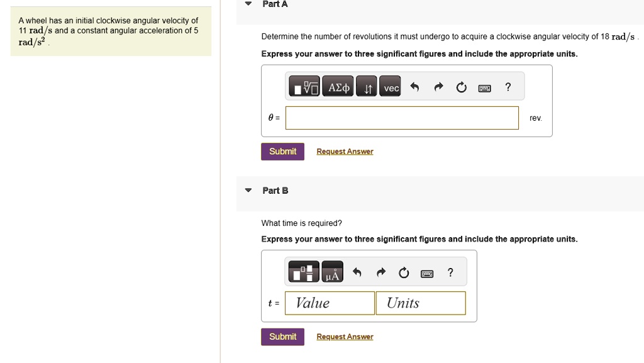Undo last entry in Part A toolbar
644x363 pixels.
[415, 87]
